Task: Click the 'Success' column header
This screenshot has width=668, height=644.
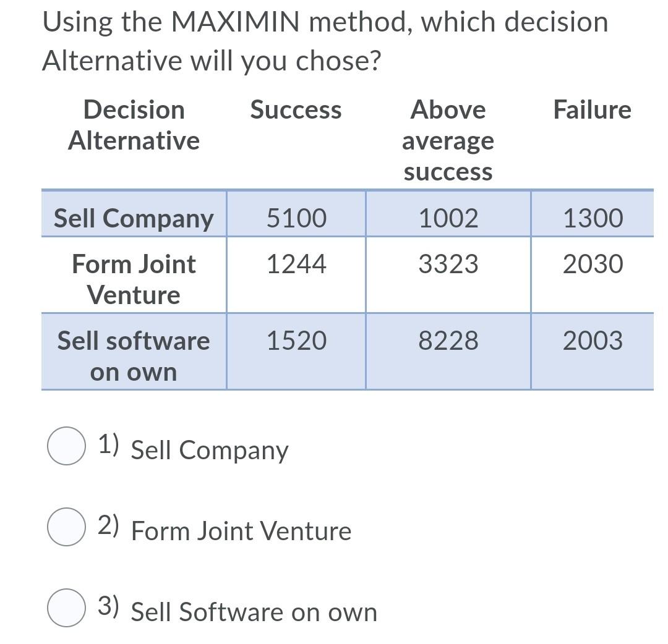Action: pos(296,110)
